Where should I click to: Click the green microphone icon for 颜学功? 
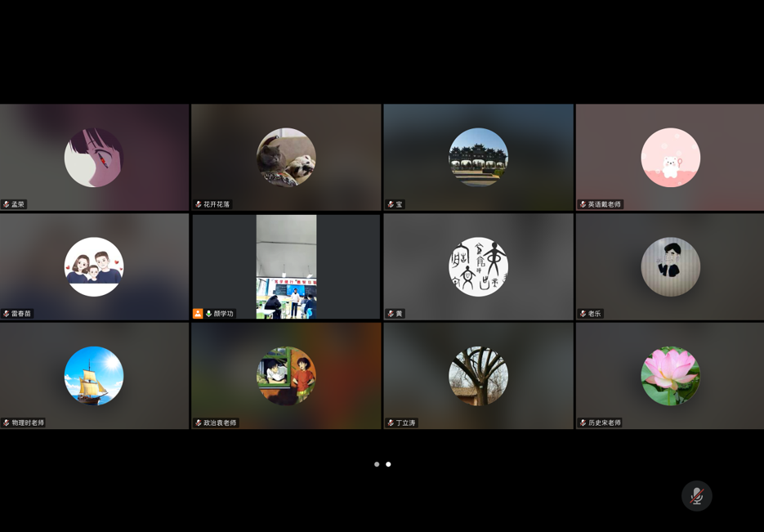208,314
